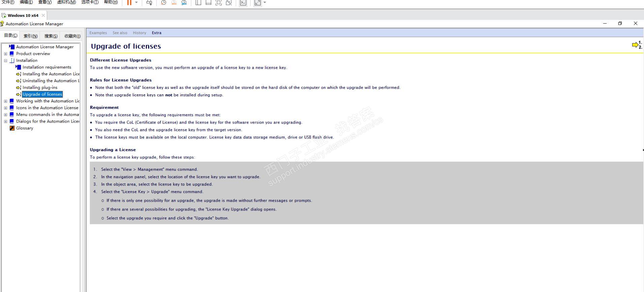
Task: Click the orange shortcut icon beside Glossary
Action: tap(12, 128)
